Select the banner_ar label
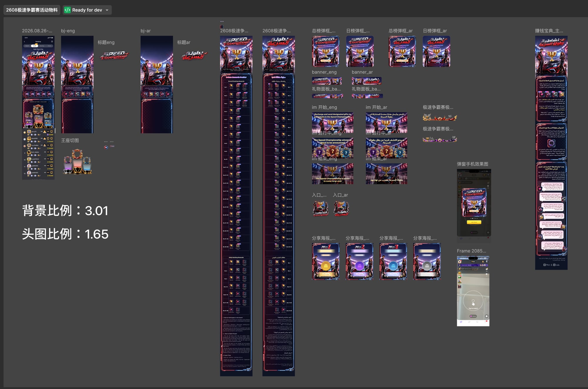The image size is (588, 389). 362,72
